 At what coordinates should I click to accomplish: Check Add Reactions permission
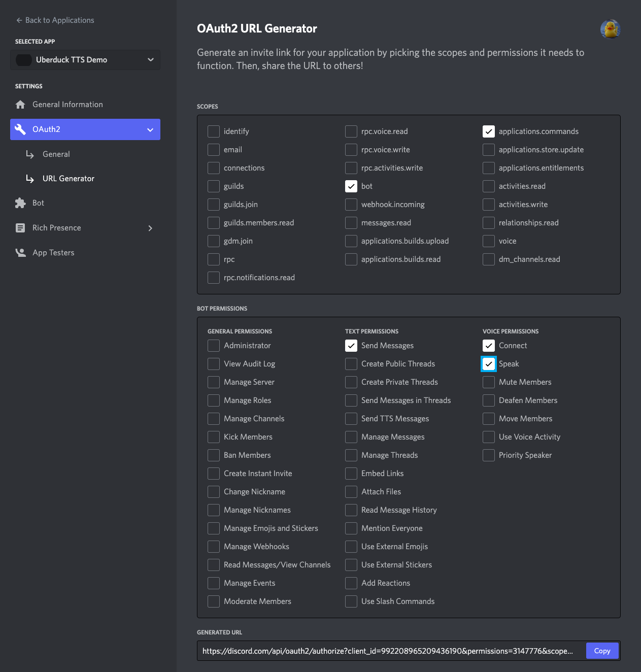coord(351,583)
